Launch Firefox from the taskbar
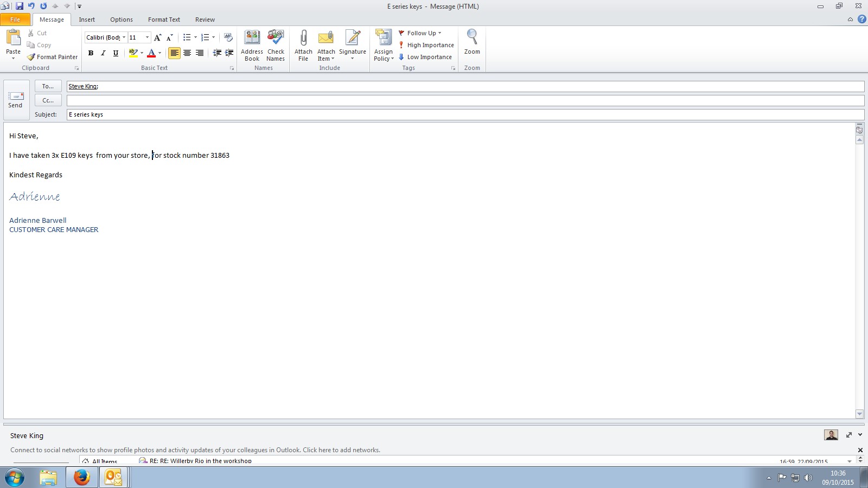 pyautogui.click(x=82, y=478)
